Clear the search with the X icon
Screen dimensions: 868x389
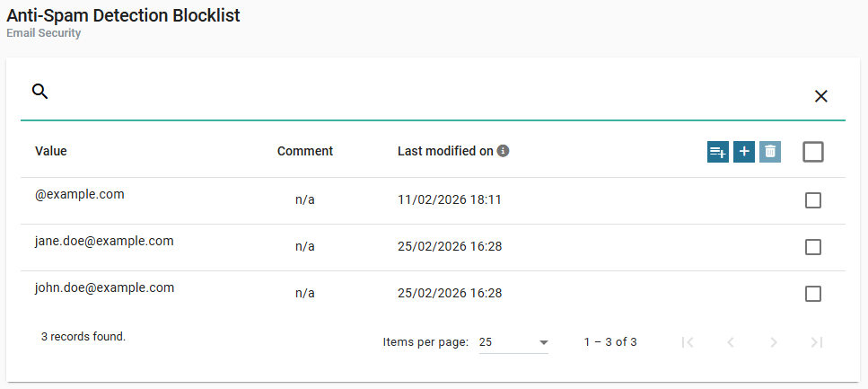tap(820, 96)
